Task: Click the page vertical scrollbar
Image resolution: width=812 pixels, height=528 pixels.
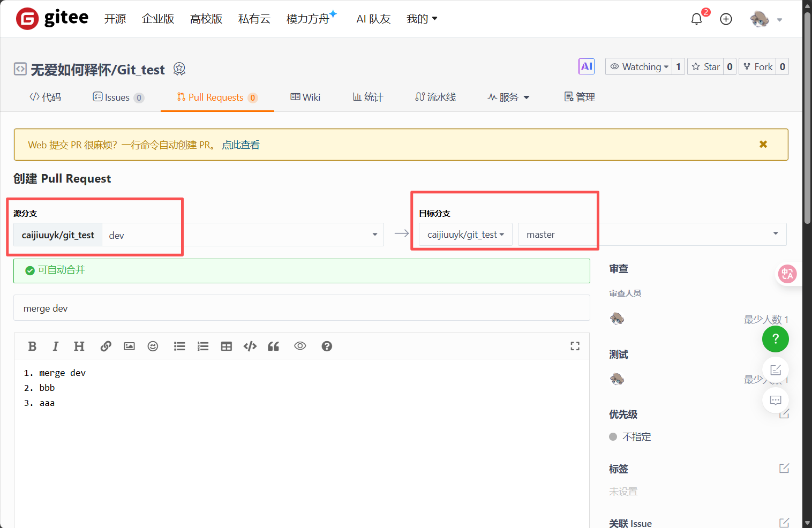Action: tap(807, 118)
